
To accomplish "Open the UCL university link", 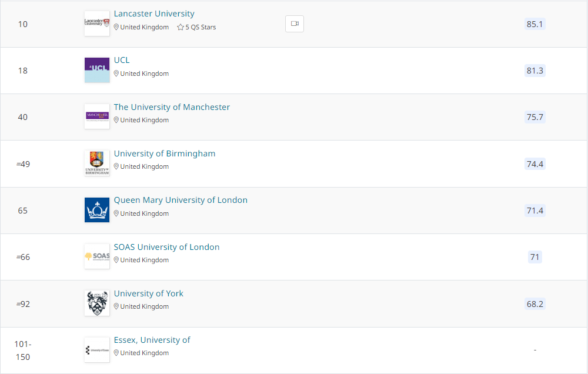I will pyautogui.click(x=122, y=60).
